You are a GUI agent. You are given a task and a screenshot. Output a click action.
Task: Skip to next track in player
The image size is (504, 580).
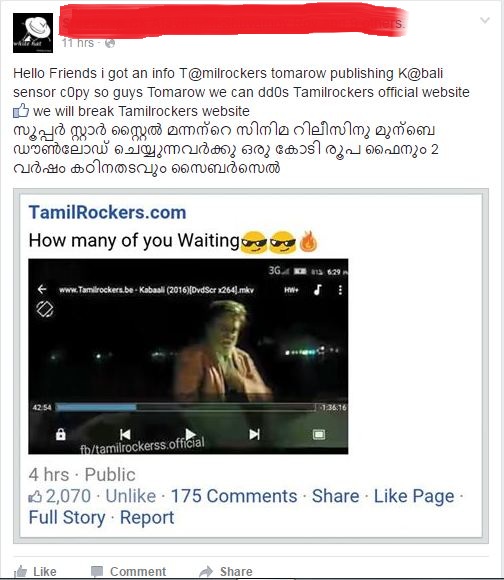254,434
